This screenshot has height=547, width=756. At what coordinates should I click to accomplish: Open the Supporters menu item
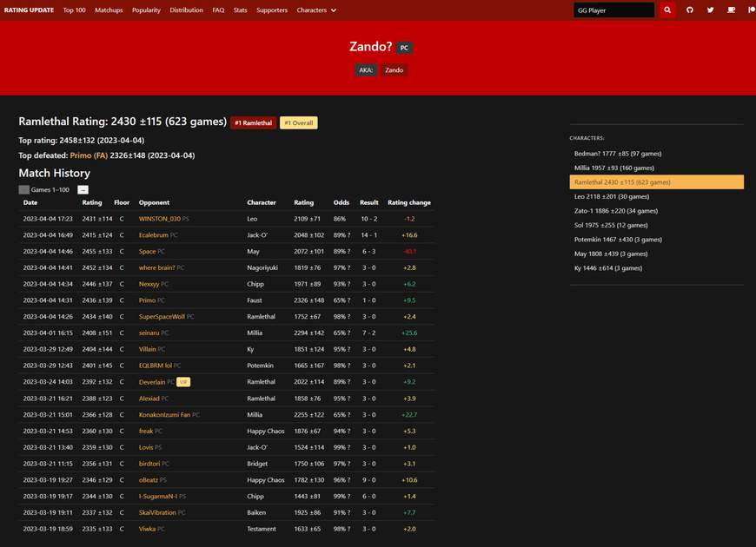[x=272, y=10]
